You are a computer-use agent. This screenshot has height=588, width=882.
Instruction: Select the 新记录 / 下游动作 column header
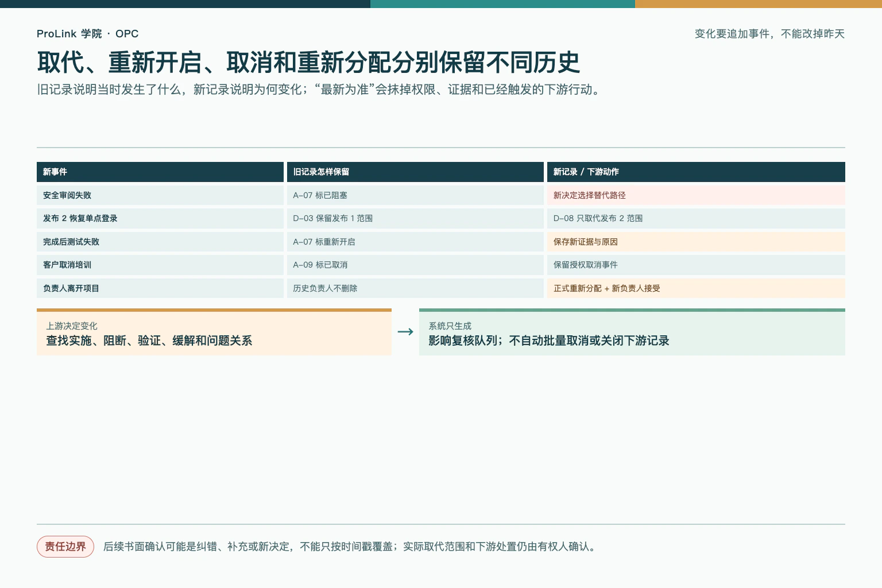click(x=696, y=172)
